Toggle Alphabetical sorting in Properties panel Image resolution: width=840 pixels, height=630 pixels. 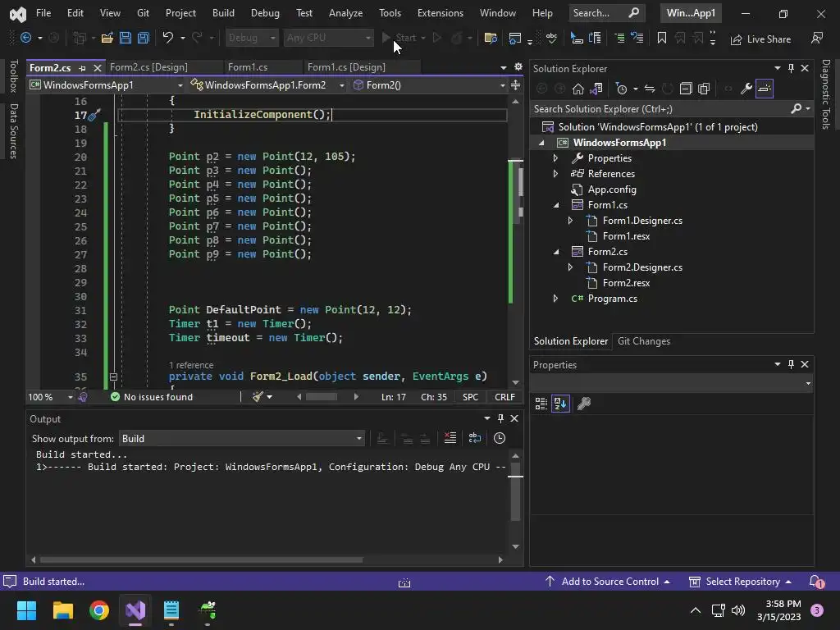pyautogui.click(x=561, y=404)
